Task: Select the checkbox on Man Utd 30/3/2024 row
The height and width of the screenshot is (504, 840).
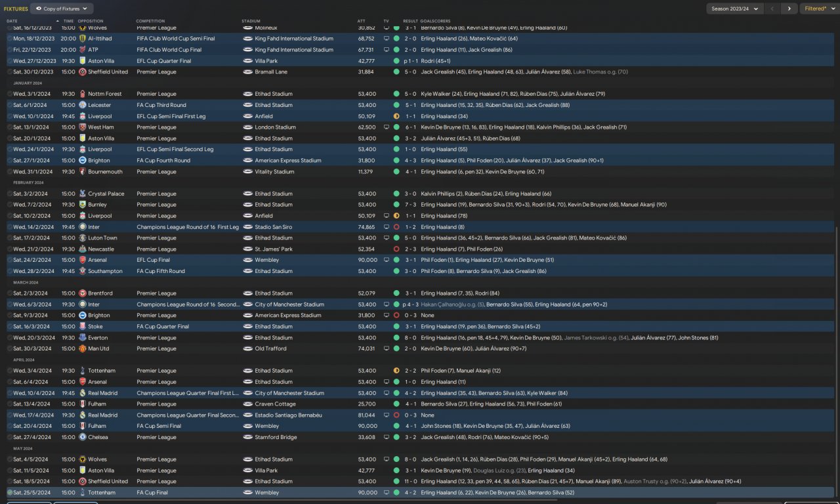Action: 10,348
